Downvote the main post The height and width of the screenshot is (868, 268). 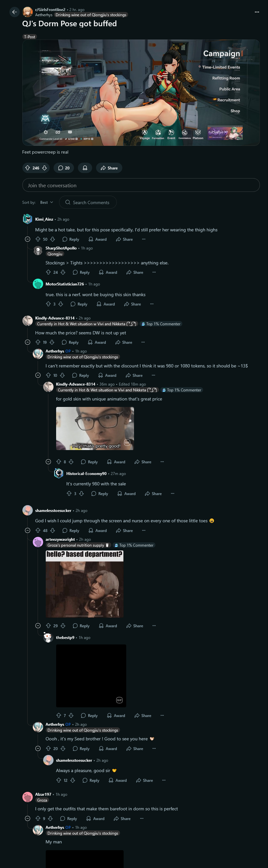click(x=44, y=168)
